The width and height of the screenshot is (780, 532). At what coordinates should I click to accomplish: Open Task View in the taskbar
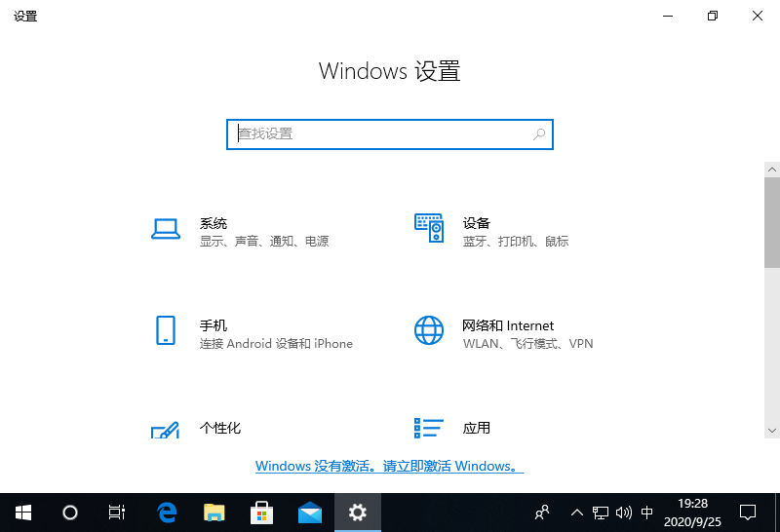click(117, 513)
